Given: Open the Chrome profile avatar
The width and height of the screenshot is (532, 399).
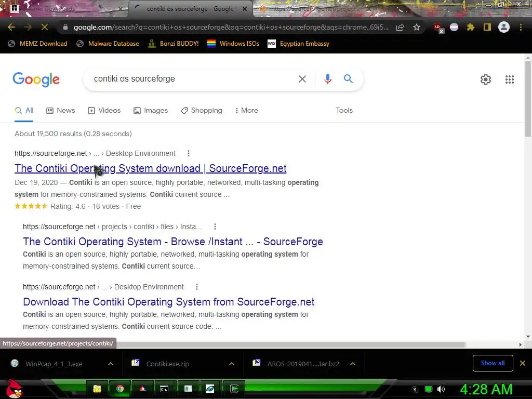Looking at the screenshot, I should pyautogui.click(x=504, y=27).
